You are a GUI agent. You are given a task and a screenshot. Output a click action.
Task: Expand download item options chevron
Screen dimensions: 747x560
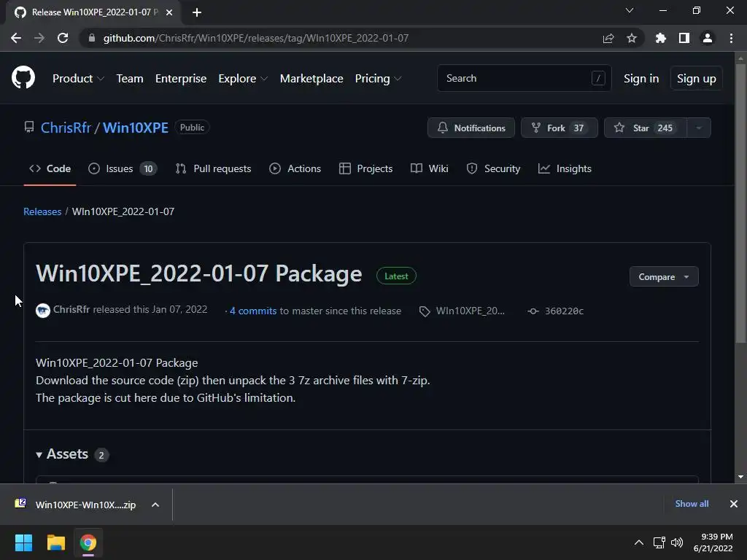click(x=155, y=505)
